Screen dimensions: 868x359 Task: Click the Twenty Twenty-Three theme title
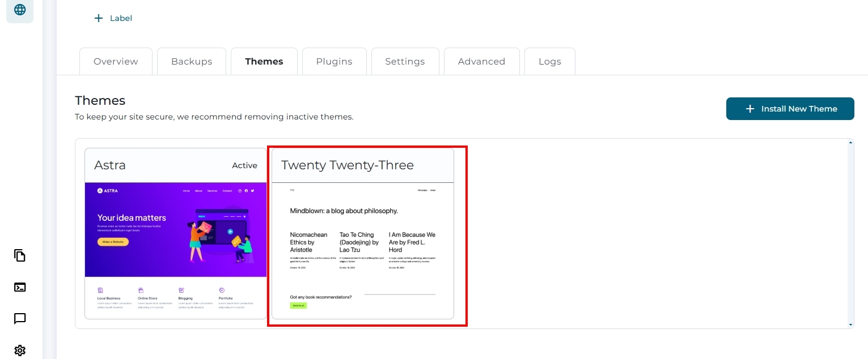[348, 165]
